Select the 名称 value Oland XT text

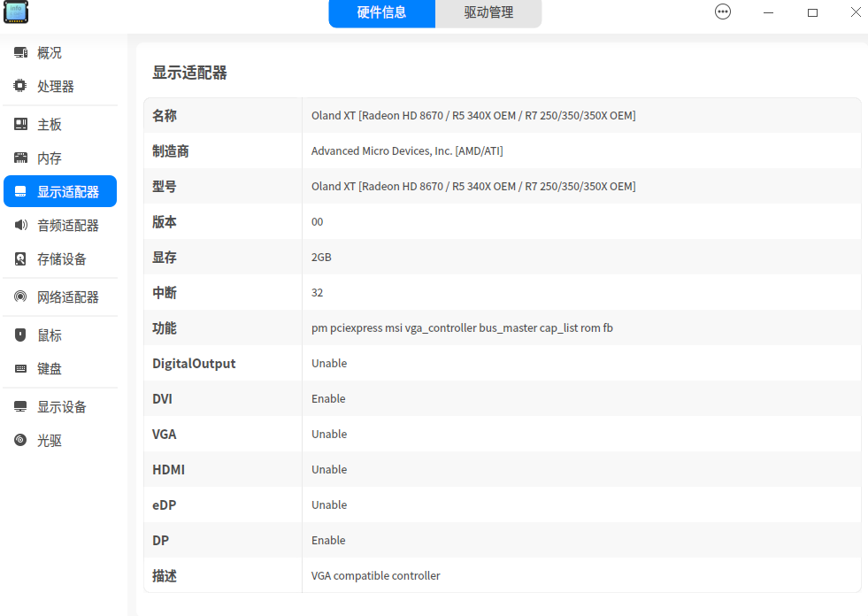point(473,115)
